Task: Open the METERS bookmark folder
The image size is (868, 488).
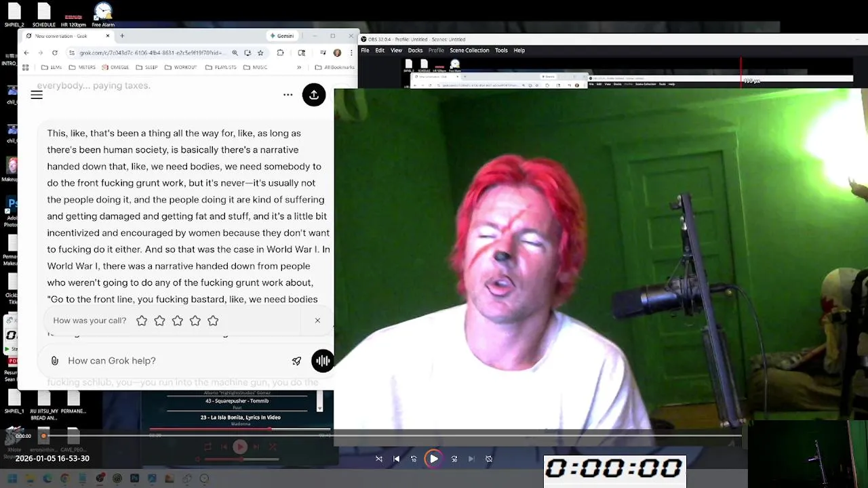Action: click(x=82, y=68)
